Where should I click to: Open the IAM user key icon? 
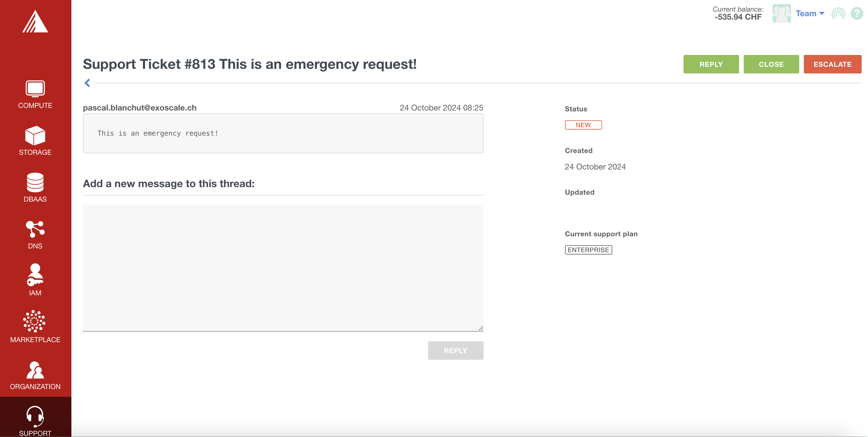tap(35, 275)
